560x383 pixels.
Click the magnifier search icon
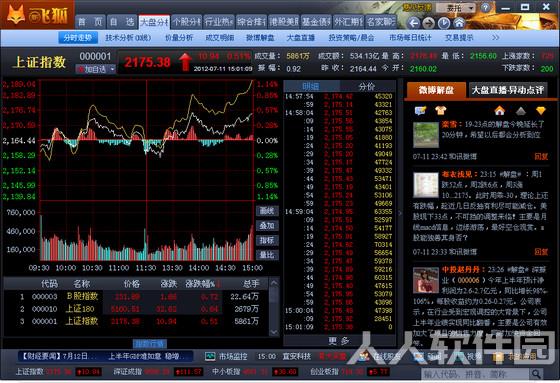click(x=536, y=374)
